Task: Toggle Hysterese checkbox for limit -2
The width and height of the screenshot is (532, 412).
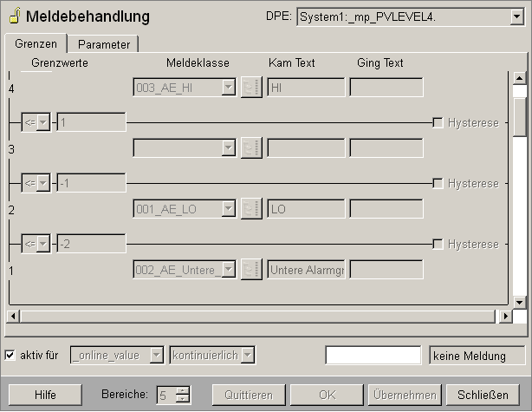Action: (x=438, y=244)
